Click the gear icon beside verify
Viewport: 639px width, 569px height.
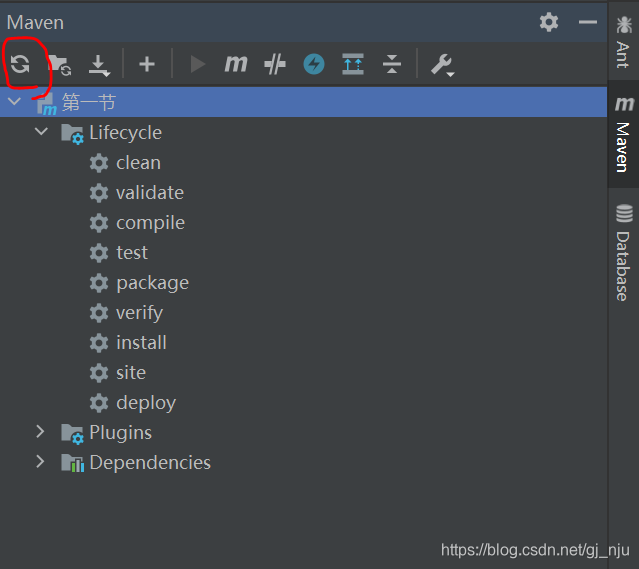[x=99, y=313]
